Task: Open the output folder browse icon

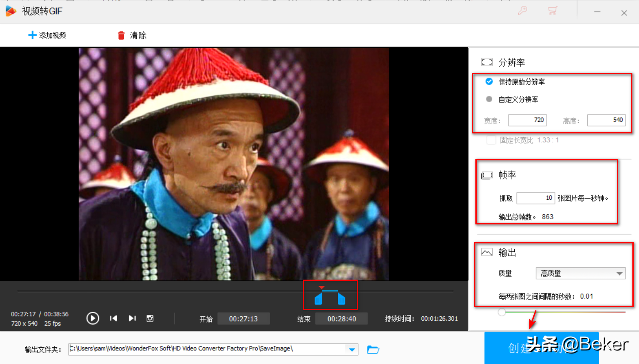Action: pos(373,349)
